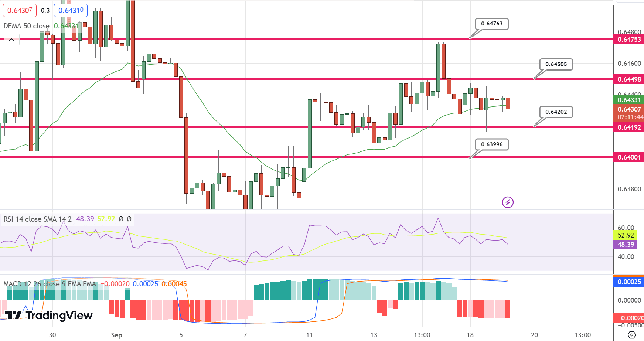Click the 0.64192 horizontal line price tag
Viewport: 644px width, 341px height.
(629, 127)
